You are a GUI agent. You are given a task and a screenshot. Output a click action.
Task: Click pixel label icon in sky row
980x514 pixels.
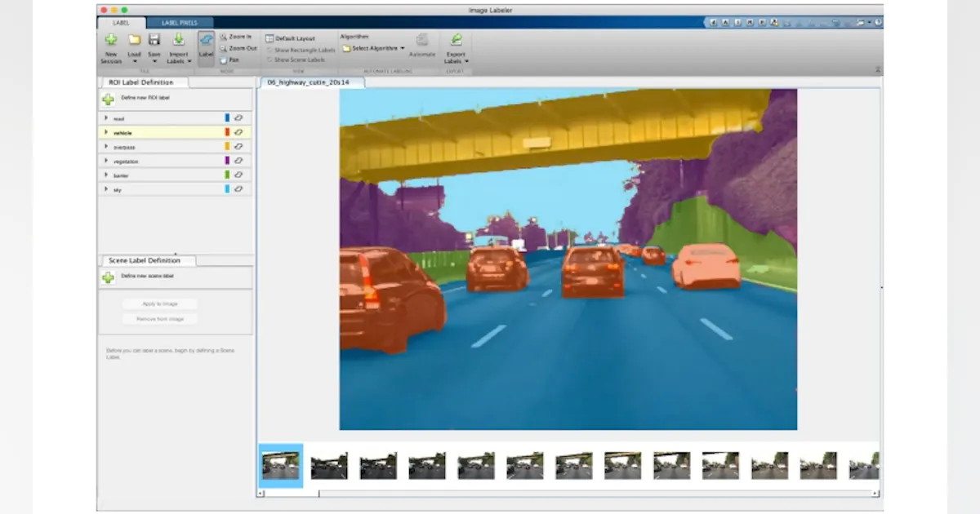[238, 188]
